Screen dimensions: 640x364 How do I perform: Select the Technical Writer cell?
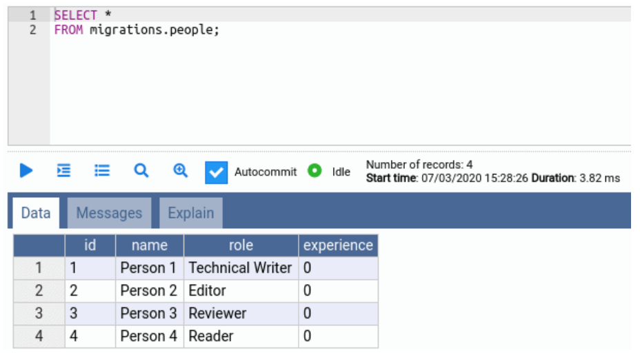click(x=240, y=268)
